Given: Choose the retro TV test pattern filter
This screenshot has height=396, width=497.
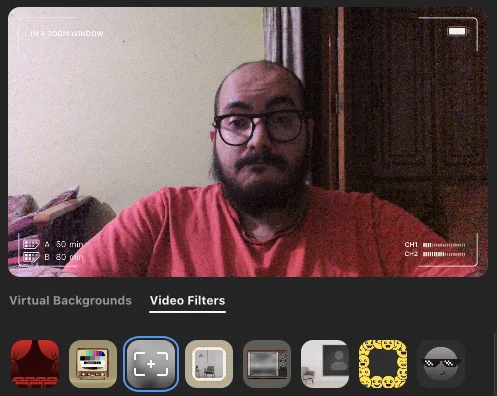Looking at the screenshot, I should tap(93, 364).
